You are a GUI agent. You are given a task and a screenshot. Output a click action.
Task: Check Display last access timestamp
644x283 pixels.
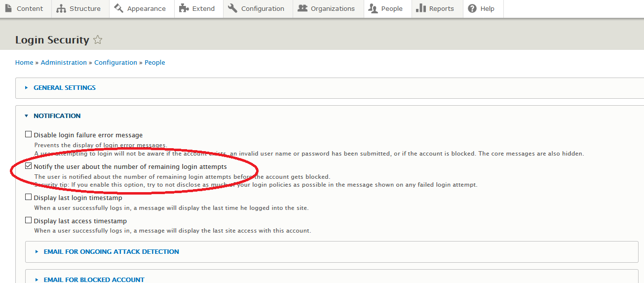(x=29, y=220)
